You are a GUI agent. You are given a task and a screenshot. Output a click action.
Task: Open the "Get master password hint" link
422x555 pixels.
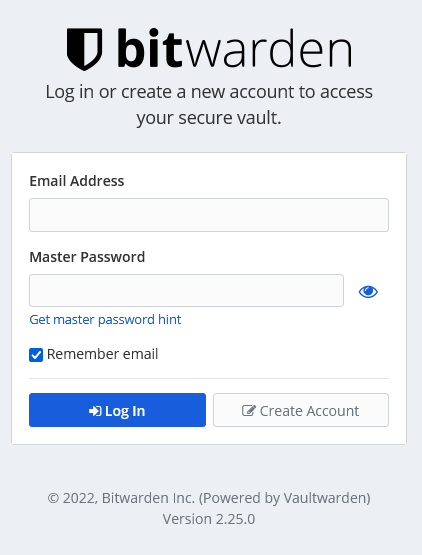tap(105, 320)
